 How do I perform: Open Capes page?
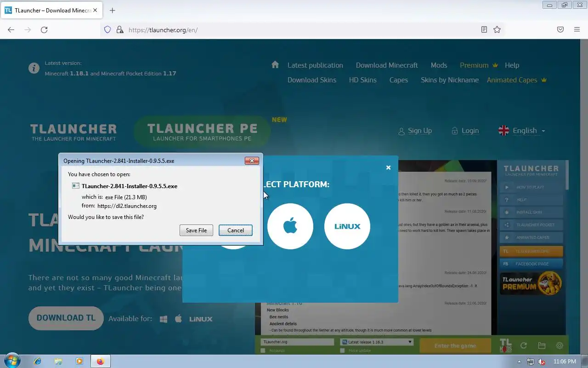[398, 80]
